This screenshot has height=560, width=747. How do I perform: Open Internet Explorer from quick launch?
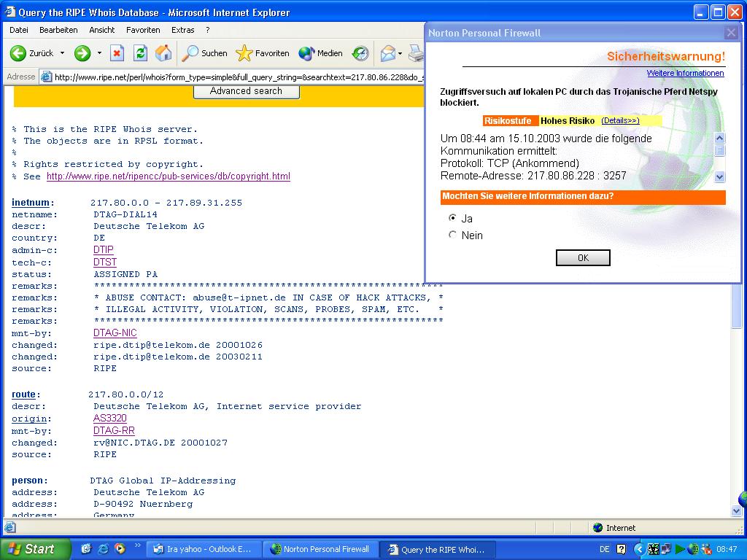coord(103,549)
